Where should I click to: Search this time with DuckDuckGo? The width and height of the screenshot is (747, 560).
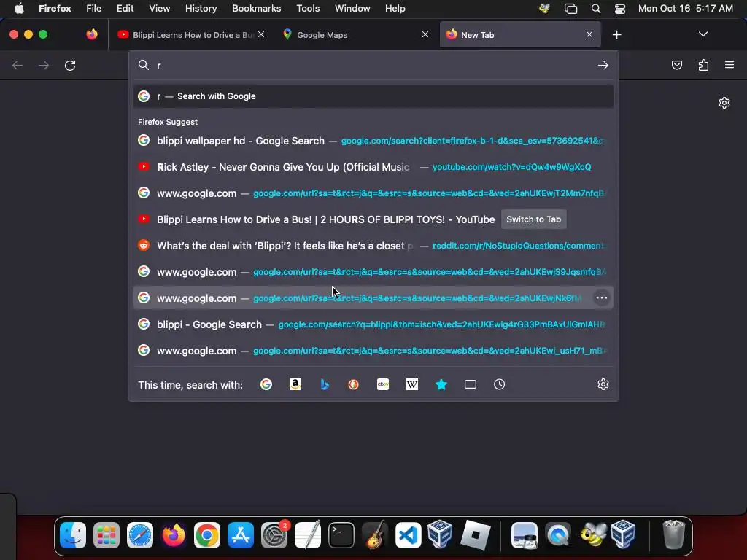(x=354, y=384)
